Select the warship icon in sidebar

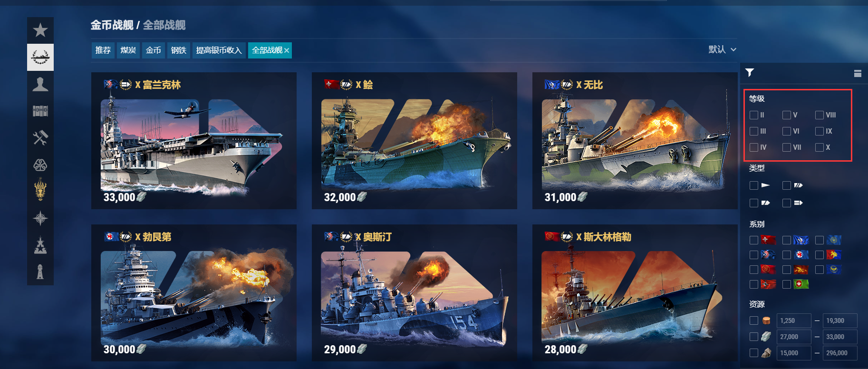point(40,57)
